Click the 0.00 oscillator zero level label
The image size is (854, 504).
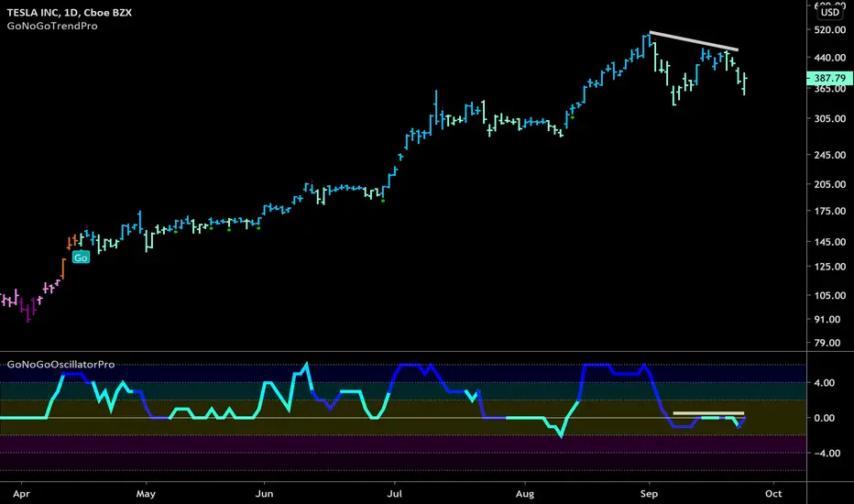[x=824, y=418]
